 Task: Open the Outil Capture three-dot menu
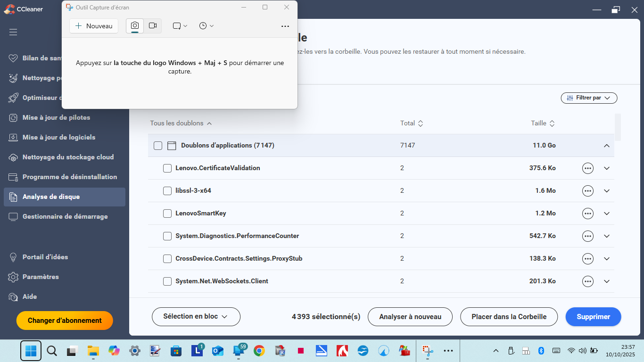[285, 26]
